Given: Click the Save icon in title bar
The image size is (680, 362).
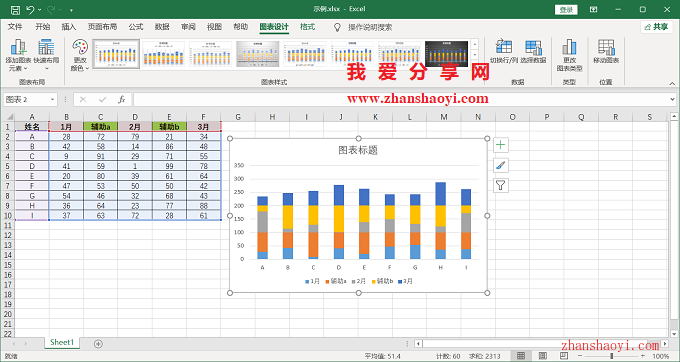Looking at the screenshot, I should (x=15, y=10).
